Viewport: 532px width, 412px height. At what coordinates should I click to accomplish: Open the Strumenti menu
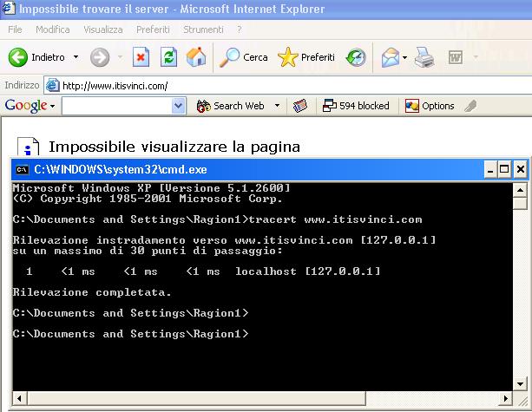coord(203,29)
